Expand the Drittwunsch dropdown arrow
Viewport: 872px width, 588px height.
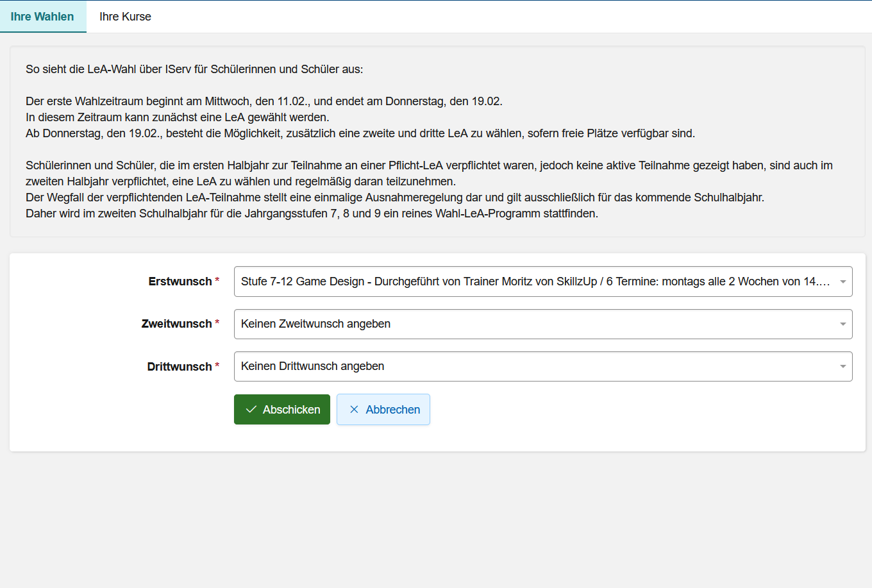tap(843, 366)
